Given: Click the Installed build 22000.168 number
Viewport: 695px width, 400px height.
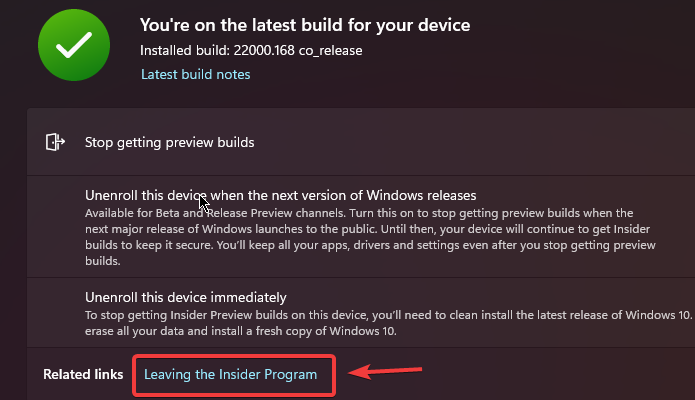Looking at the screenshot, I should pyautogui.click(x=264, y=51).
